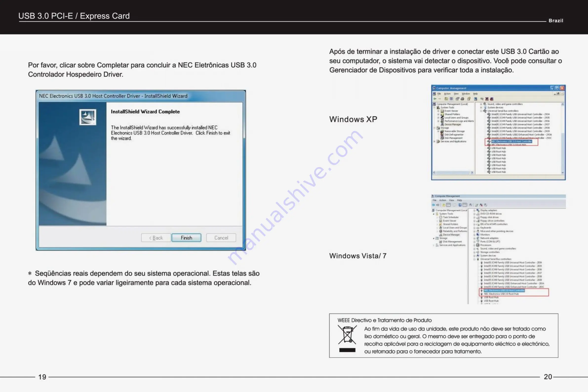Viewport: 588px width, 392px height.
Task: Click blue Help icon in Vista toolbar
Action: (x=460, y=205)
